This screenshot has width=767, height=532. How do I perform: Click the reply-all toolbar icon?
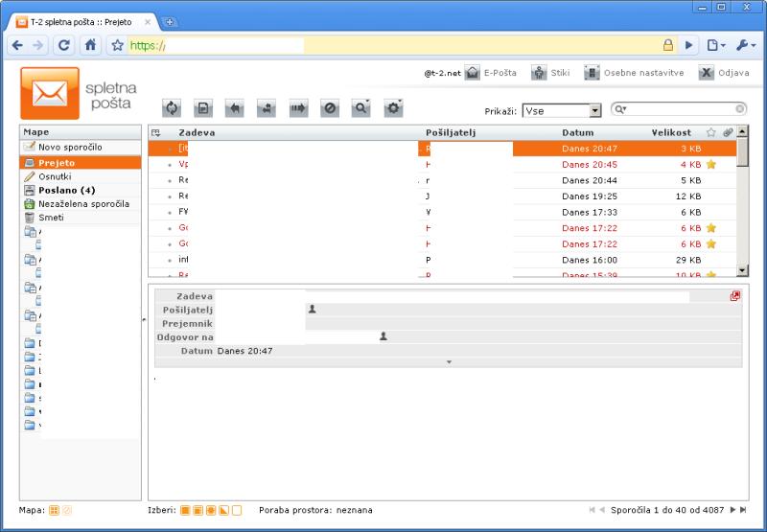coord(267,109)
